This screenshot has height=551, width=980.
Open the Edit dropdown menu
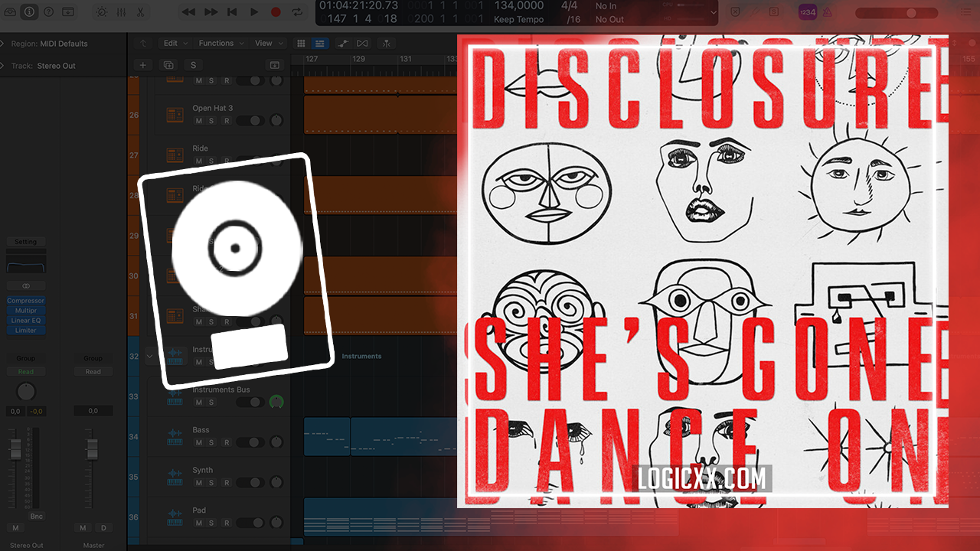pyautogui.click(x=174, y=44)
